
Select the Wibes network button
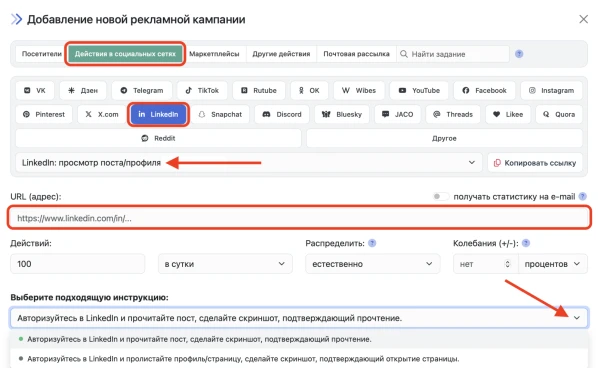tap(359, 90)
